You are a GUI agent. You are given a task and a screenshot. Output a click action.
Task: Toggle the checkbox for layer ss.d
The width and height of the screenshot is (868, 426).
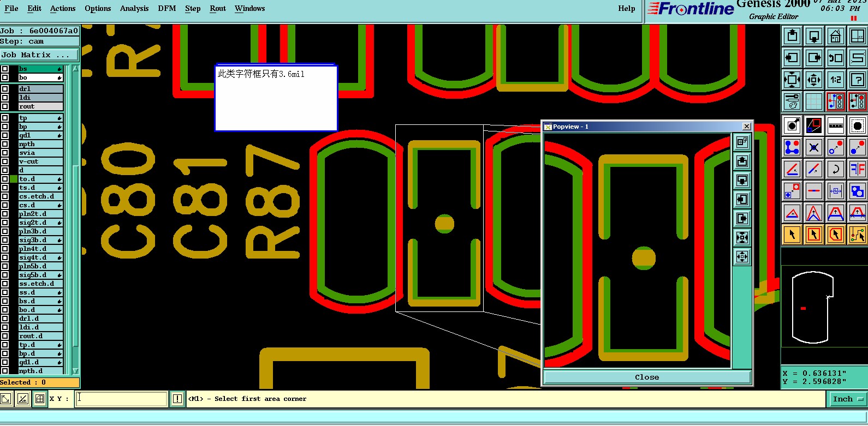pyautogui.click(x=5, y=292)
